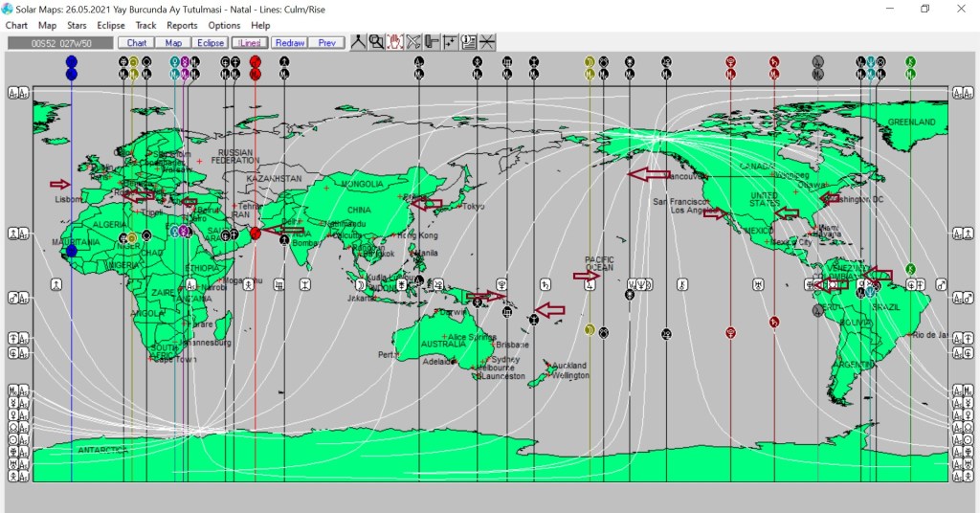Screen dimensions: 980x513
Task: Click the crossed-lines toolbar icon
Action: (x=413, y=42)
